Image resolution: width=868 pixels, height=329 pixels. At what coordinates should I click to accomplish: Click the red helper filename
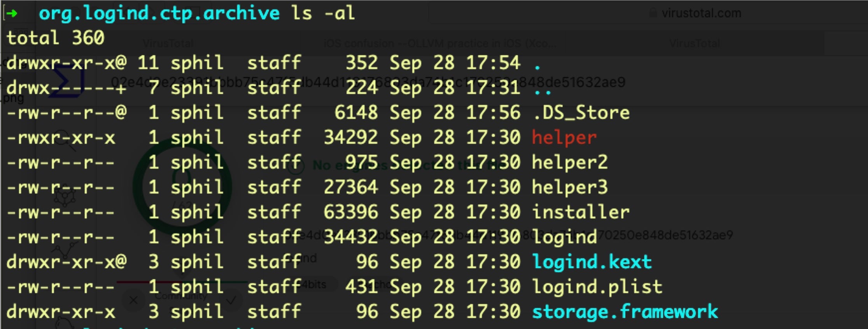tap(564, 138)
